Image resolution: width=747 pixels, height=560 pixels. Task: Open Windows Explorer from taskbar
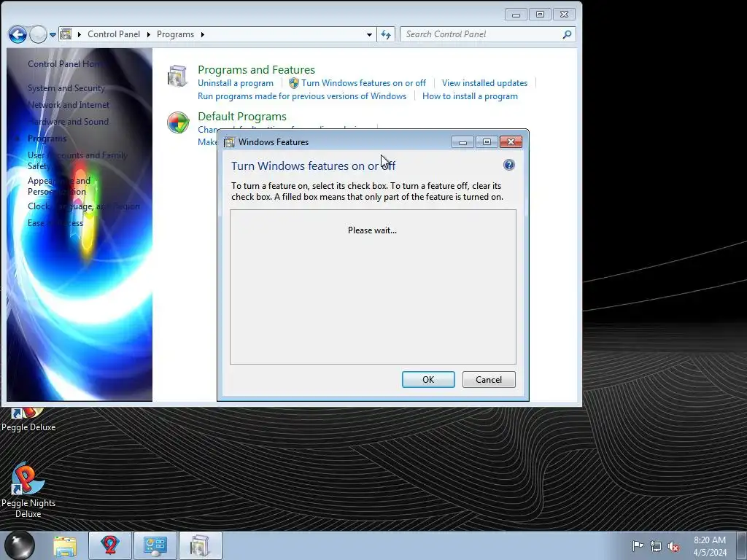pos(65,545)
